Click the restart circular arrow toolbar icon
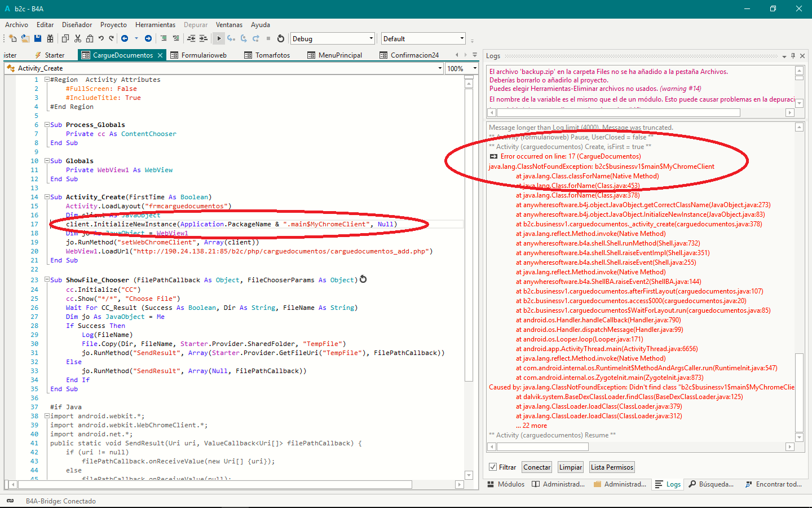812x508 pixels. point(281,38)
